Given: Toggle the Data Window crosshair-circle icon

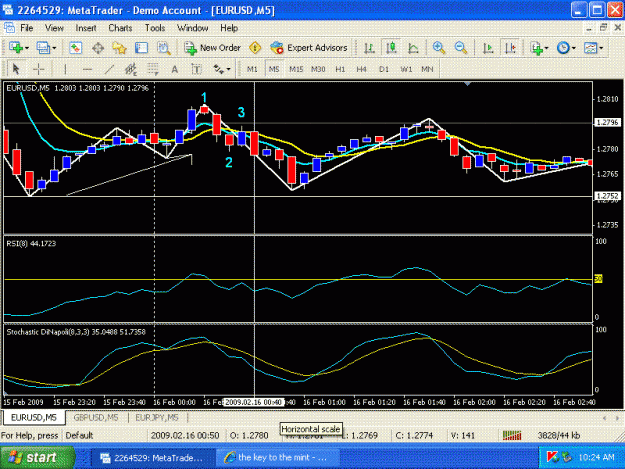Looking at the screenshot, I should click(98, 48).
